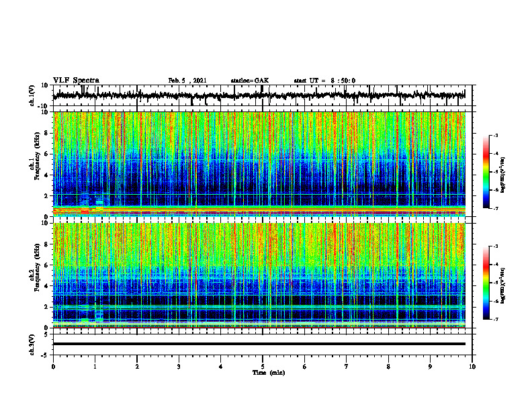Click the '8' kHz tick on ch.2 axis

[47, 244]
